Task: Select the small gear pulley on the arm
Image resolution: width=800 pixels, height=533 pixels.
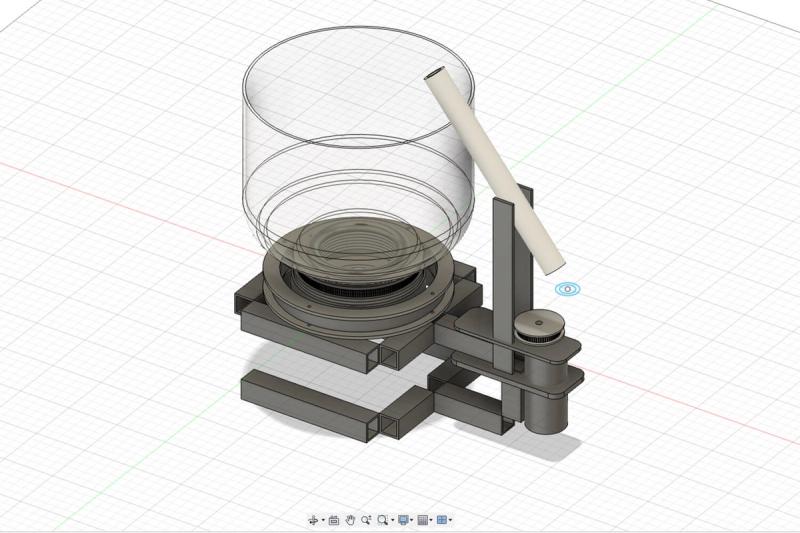Action: tap(539, 327)
